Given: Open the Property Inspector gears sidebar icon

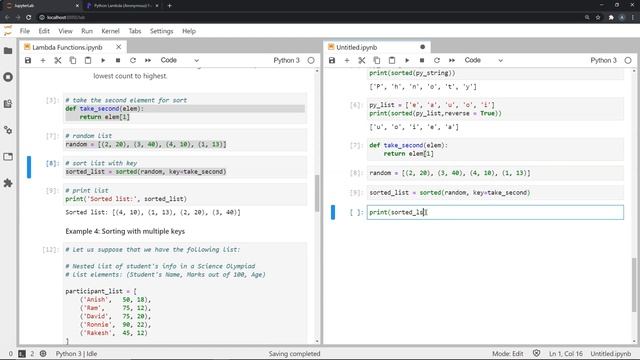Looking at the screenshot, I should (8, 130).
